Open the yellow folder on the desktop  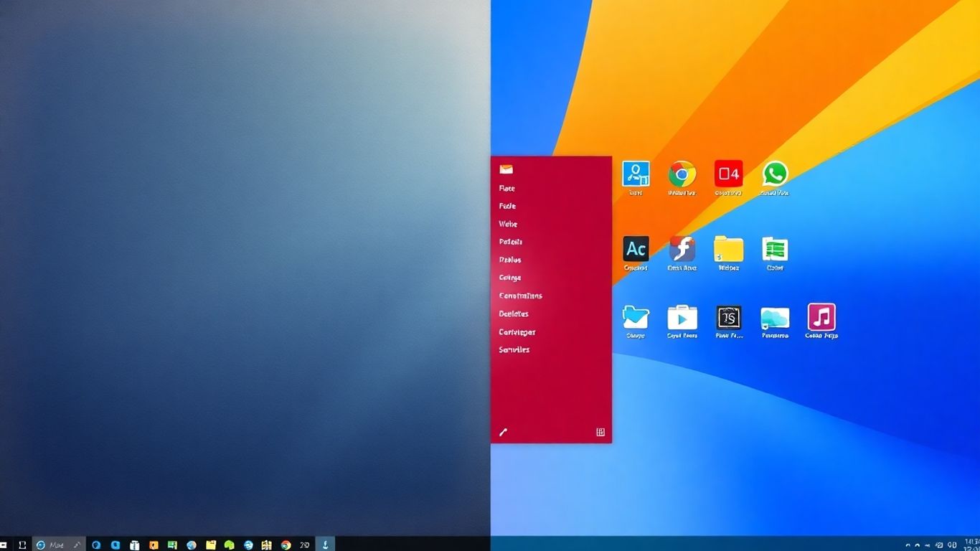click(728, 249)
